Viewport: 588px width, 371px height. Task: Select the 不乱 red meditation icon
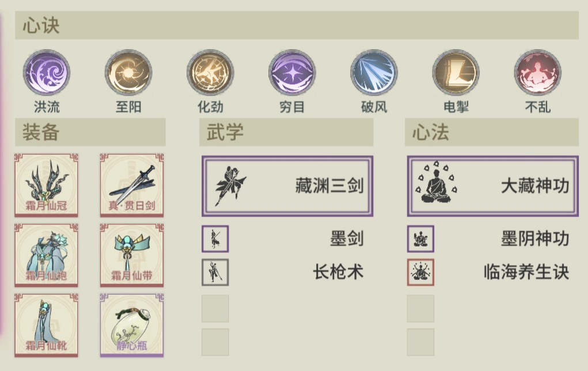[538, 73]
